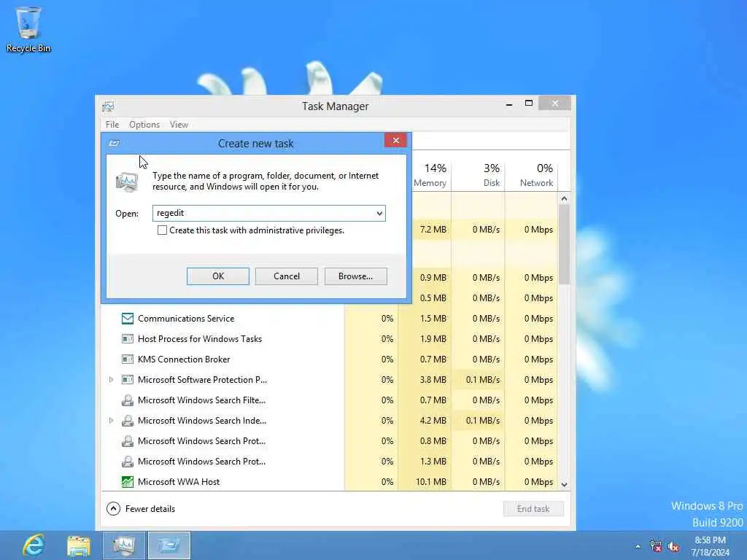Image resolution: width=747 pixels, height=560 pixels.
Task: Click the Microsoft Windows Search Inde... icon
Action: click(127, 421)
